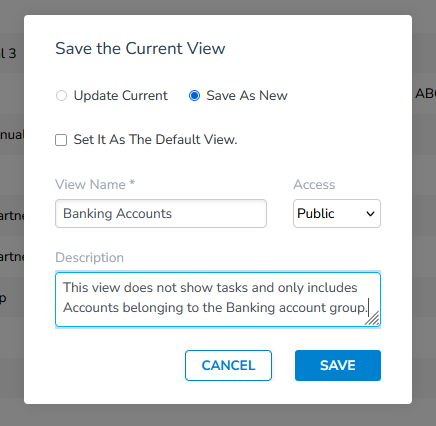Click the "Save the Current View" dialog title
Image resolution: width=436 pixels, height=426 pixels.
[x=140, y=49]
